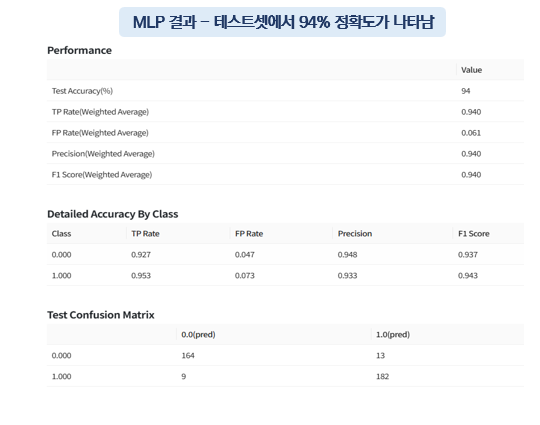Click the FP Rate column header
This screenshot has width=540, height=425.
point(249,234)
